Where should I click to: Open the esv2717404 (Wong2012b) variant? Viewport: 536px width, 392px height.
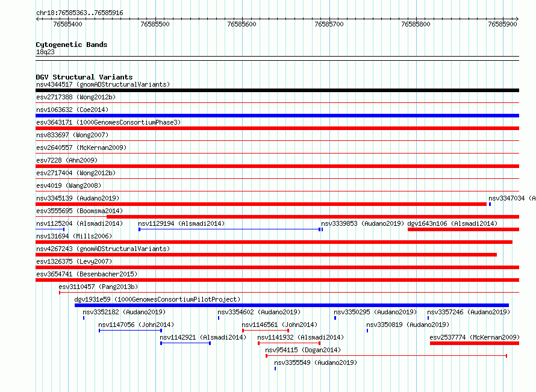click(76, 173)
